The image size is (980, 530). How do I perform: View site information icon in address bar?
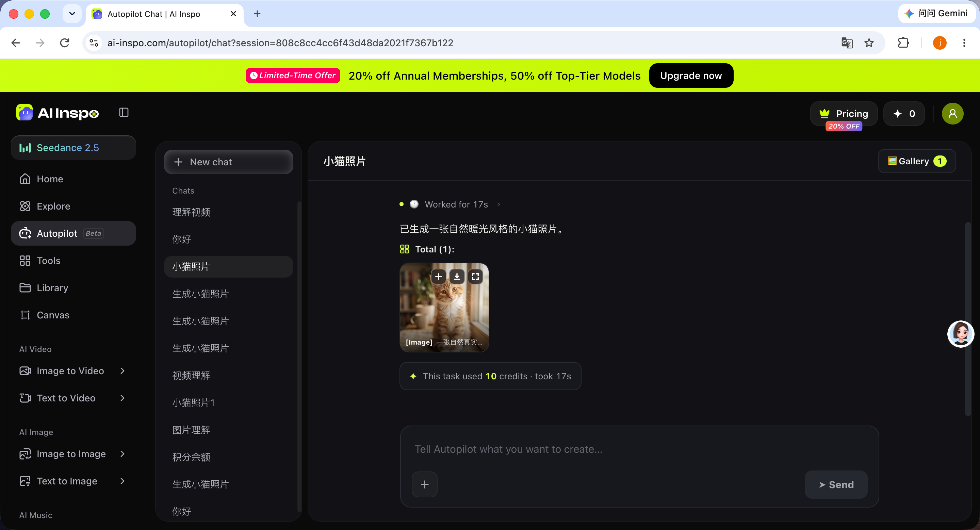pos(94,43)
